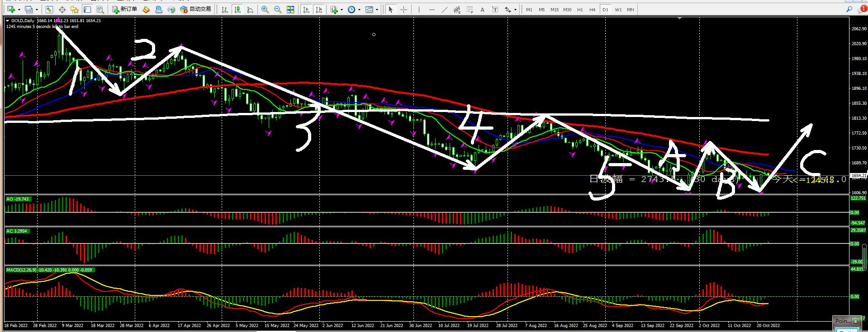Click the search magnifier icon at top right
This screenshot has height=332, width=868.
coord(849,9)
